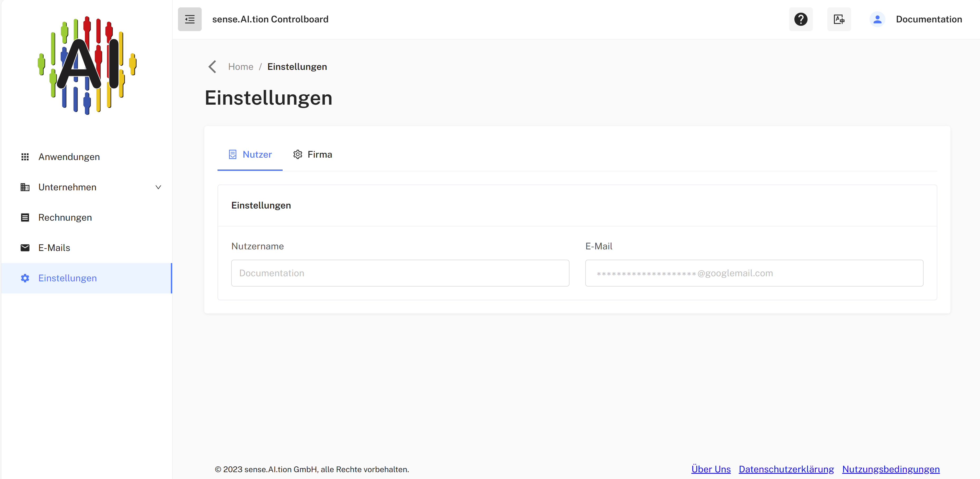The image size is (980, 479).
Task: Collapse the sidebar with the menu toggle icon
Action: (190, 19)
